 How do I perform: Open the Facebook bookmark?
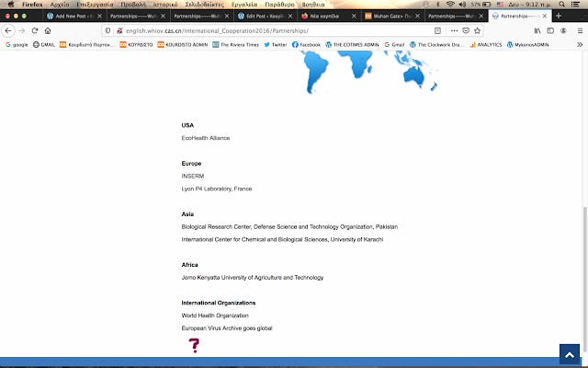coord(306,45)
